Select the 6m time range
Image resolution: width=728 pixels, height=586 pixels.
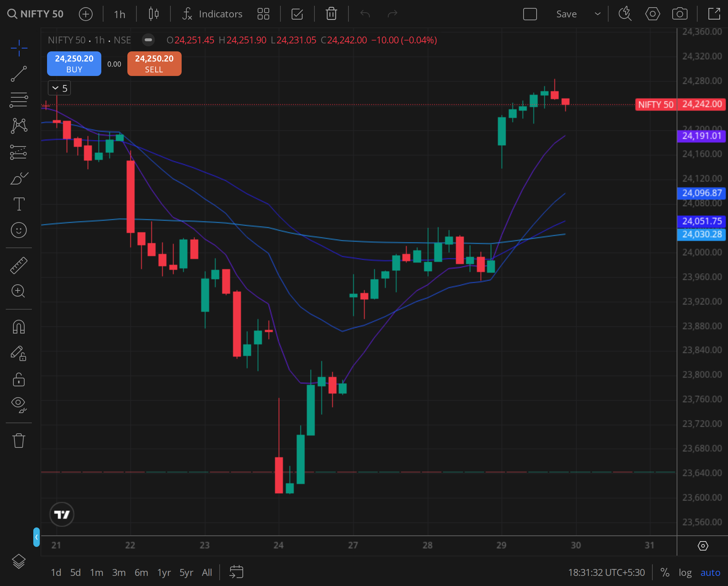click(x=141, y=572)
